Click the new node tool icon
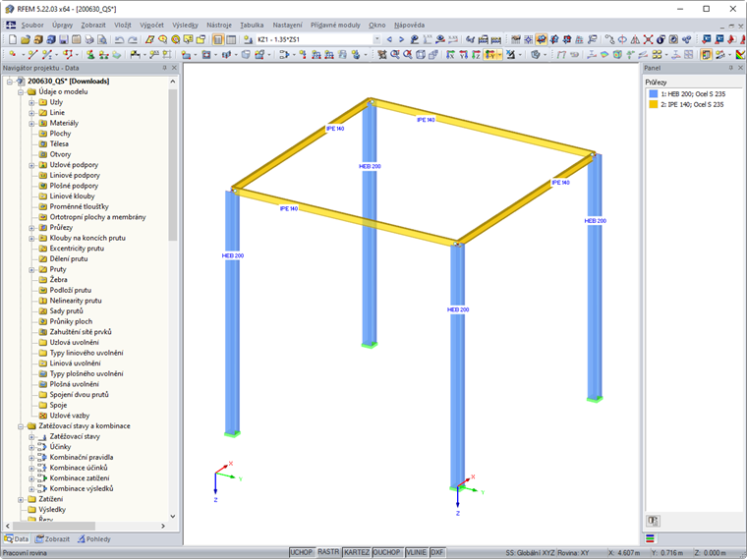Viewport: 747px width, 560px height. [x=13, y=55]
